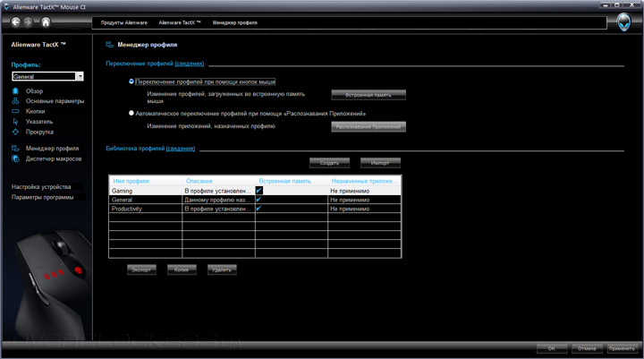Viewport: 644px width, 359px height.
Task: Click the Кнопки sidebar icon
Action: click(15, 111)
